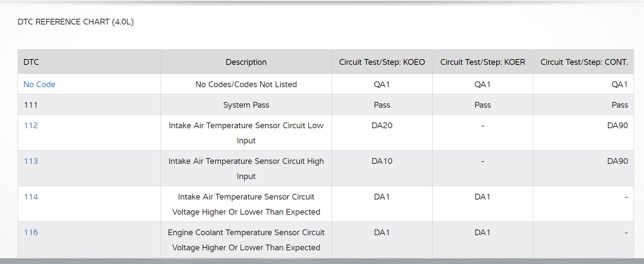The height and width of the screenshot is (264, 644).
Task: Select the DA20 test step cell
Action: (382, 125)
